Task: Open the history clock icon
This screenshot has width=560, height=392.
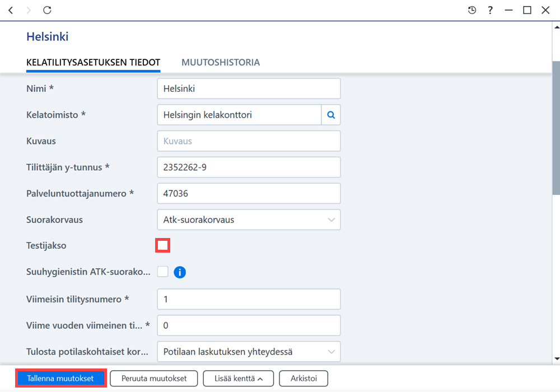Action: [472, 10]
